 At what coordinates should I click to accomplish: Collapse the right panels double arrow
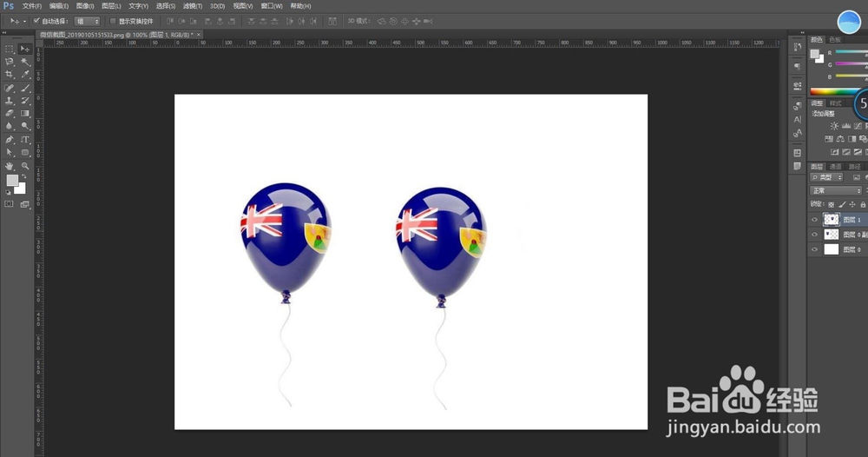tap(802, 33)
